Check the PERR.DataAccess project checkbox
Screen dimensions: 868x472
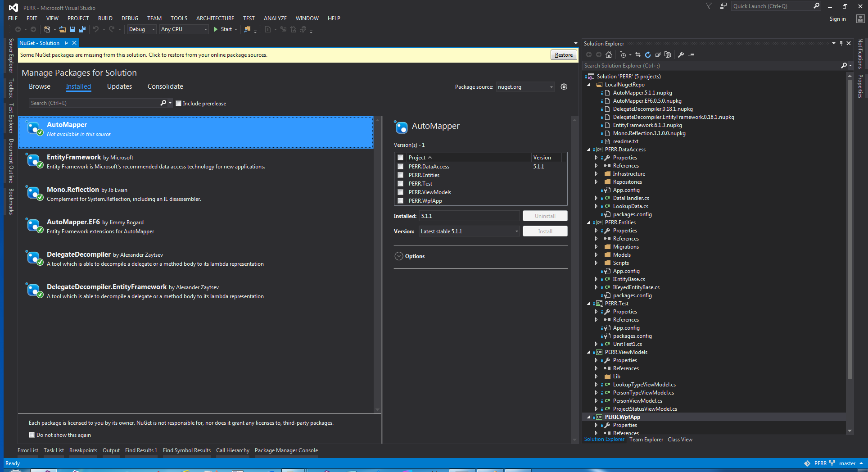400,167
